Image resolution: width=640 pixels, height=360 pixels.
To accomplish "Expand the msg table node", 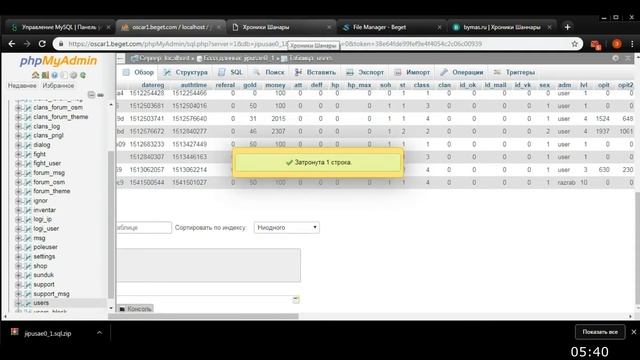I will (18, 238).
